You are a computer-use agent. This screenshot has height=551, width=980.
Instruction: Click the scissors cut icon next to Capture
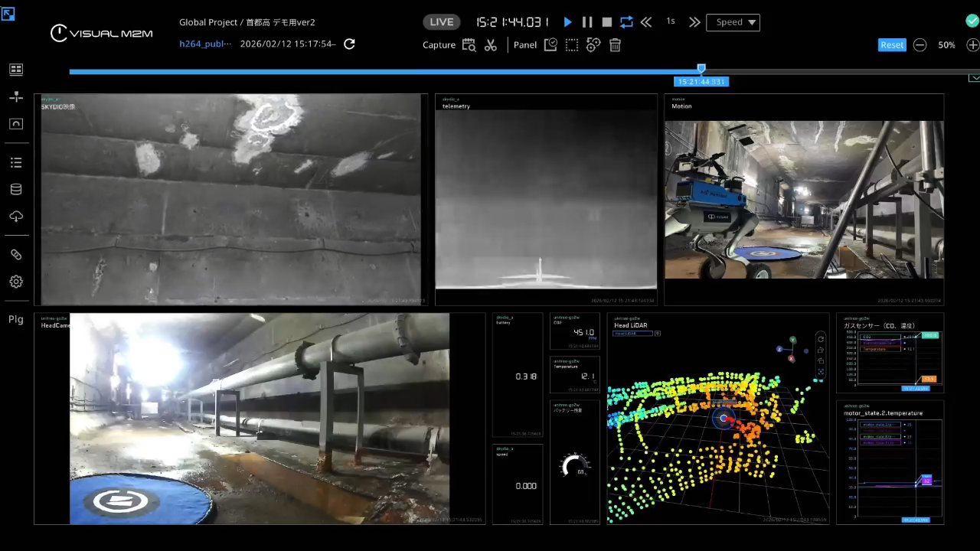[x=491, y=45]
